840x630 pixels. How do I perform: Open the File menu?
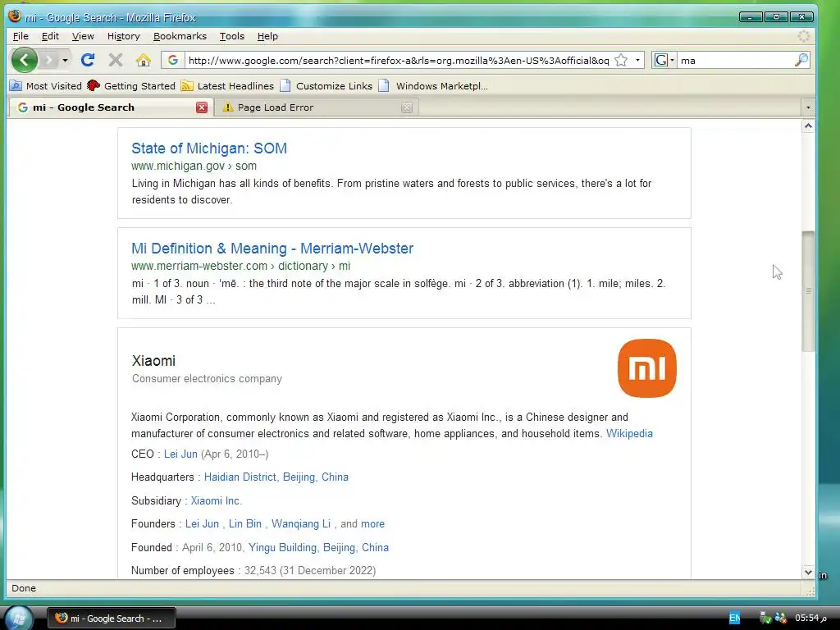21,36
